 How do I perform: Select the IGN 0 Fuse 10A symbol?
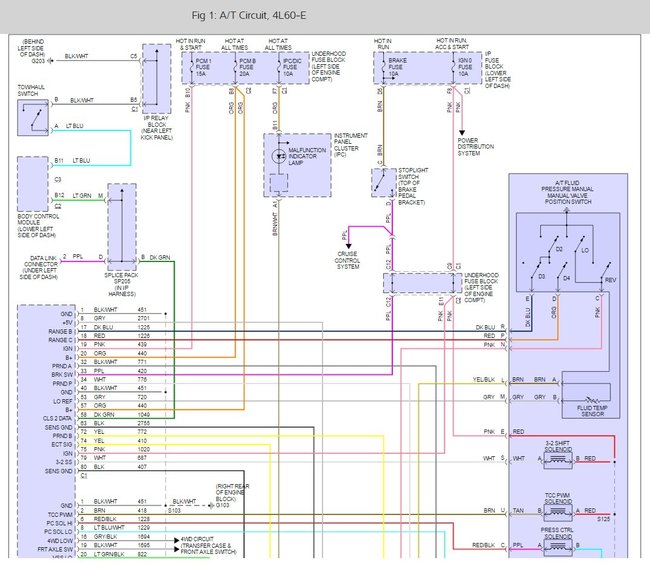coord(454,67)
